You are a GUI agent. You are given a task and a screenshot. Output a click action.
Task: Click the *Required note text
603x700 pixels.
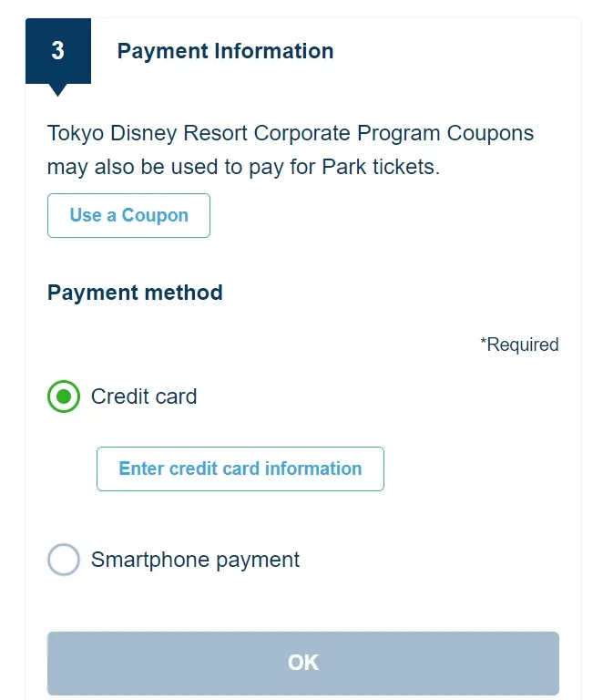point(519,345)
